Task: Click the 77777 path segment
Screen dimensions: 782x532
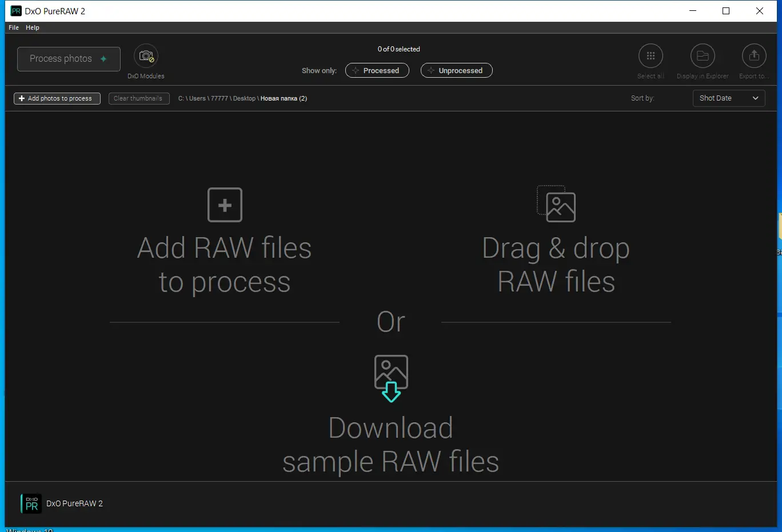Action: point(220,98)
